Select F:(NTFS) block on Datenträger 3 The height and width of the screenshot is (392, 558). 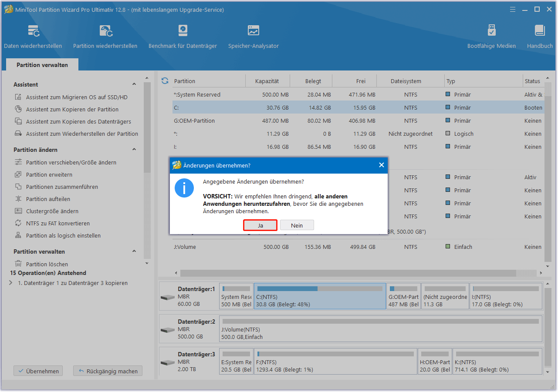coord(335,361)
